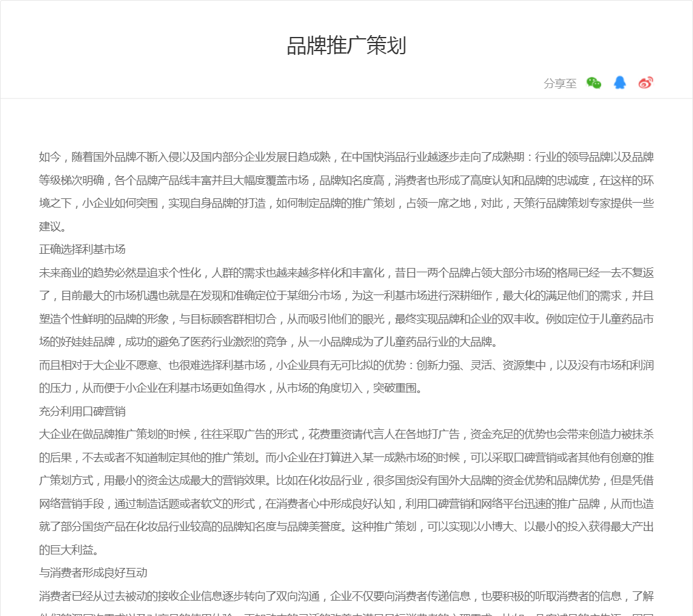The height and width of the screenshot is (616, 693).
Task: Click the line starting 大企业在做品牌推广策划
Action: tap(346, 434)
